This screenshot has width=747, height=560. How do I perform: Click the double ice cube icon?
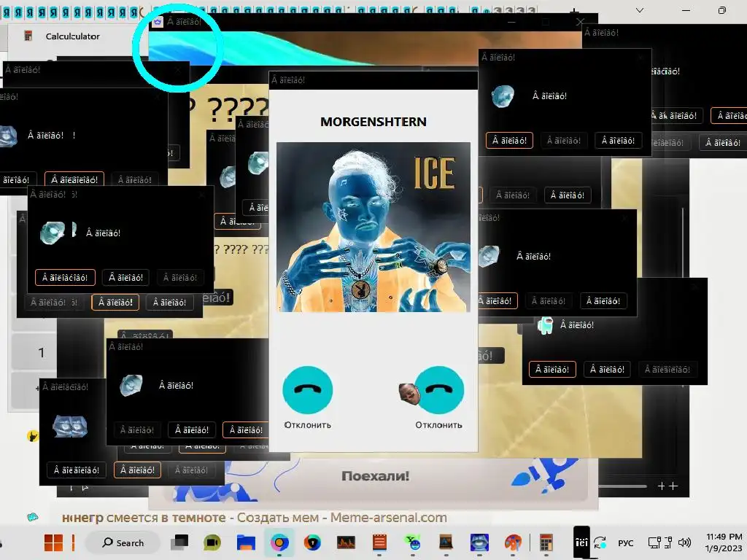(x=70, y=426)
